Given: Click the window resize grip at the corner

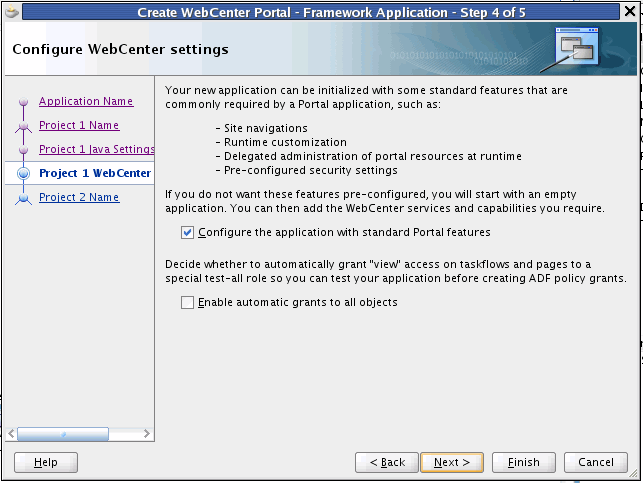Looking at the screenshot, I should tap(634, 474).
